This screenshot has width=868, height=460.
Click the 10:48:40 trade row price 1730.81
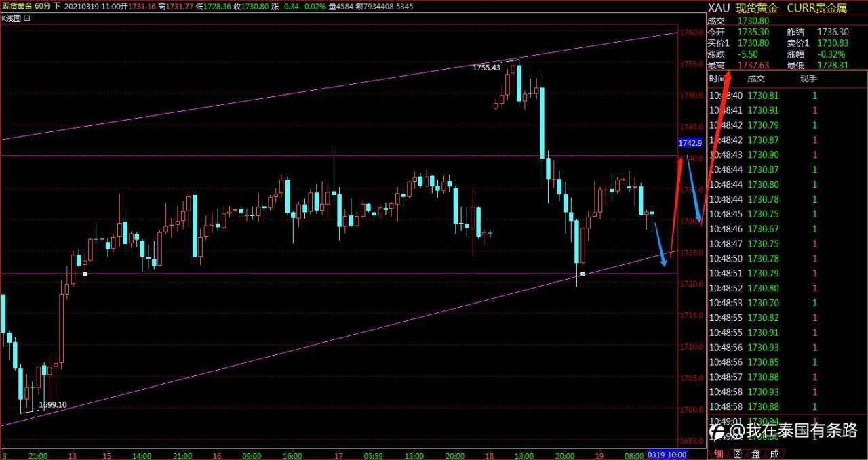(763, 96)
